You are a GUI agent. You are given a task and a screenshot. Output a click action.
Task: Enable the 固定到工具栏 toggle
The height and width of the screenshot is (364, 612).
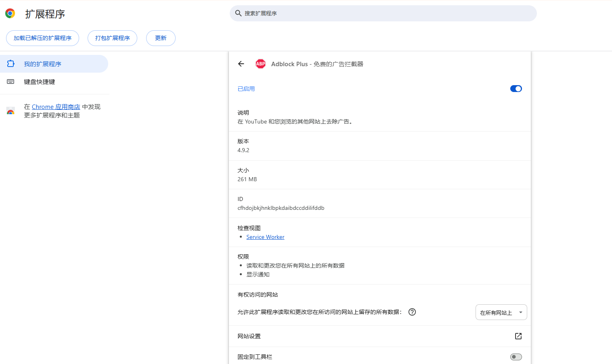pyautogui.click(x=516, y=357)
